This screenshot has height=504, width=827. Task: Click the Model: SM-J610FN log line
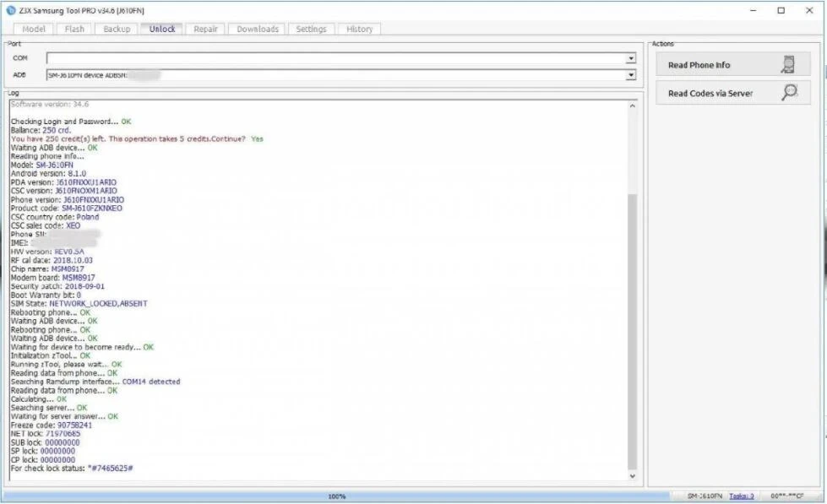click(x=41, y=165)
